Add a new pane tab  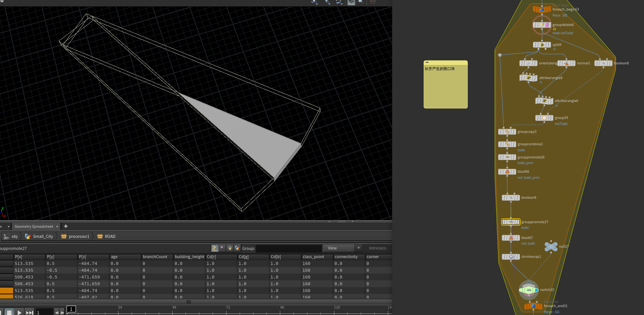tap(66, 226)
